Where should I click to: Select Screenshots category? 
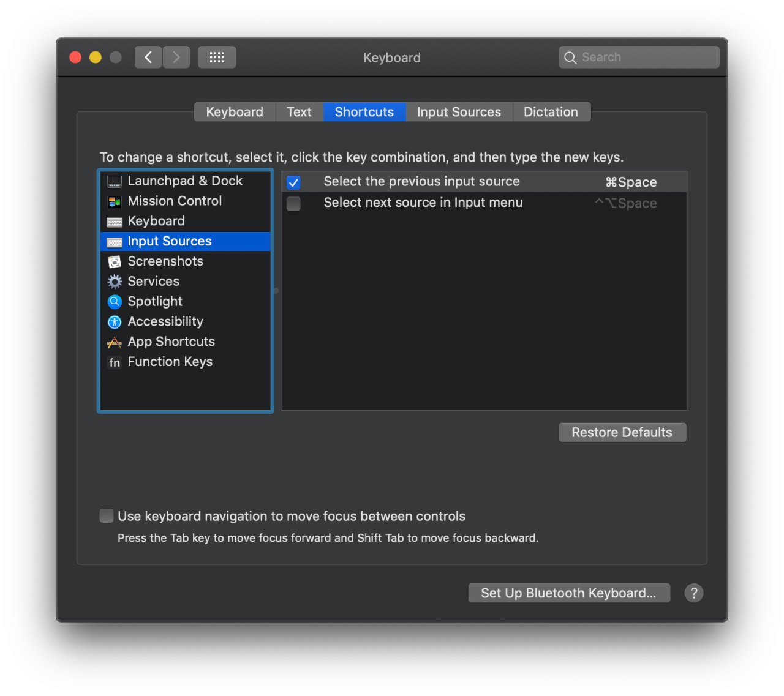click(185, 261)
